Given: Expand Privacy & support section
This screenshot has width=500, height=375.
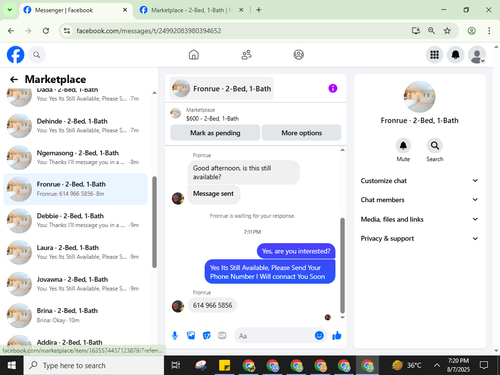Looking at the screenshot, I should (419, 238).
